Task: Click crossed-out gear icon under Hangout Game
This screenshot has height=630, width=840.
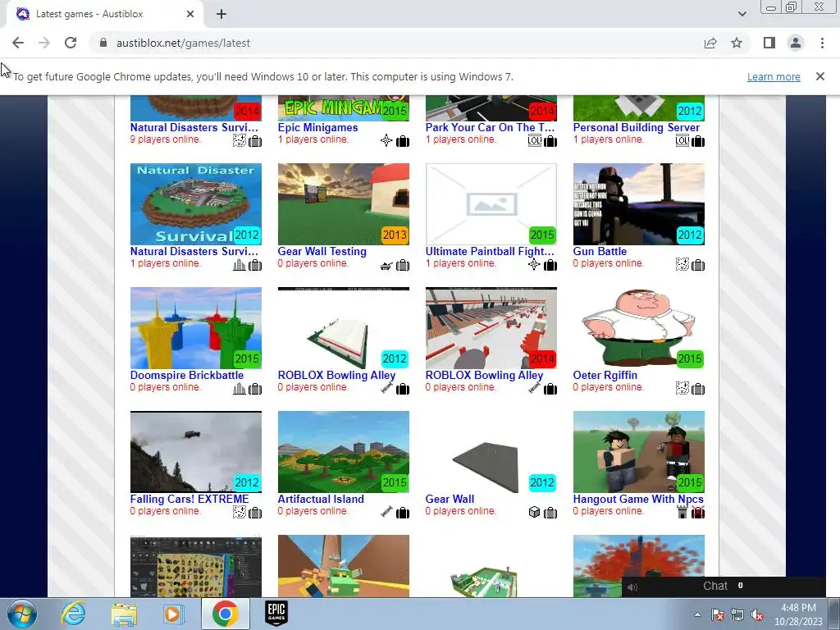Action: [698, 513]
